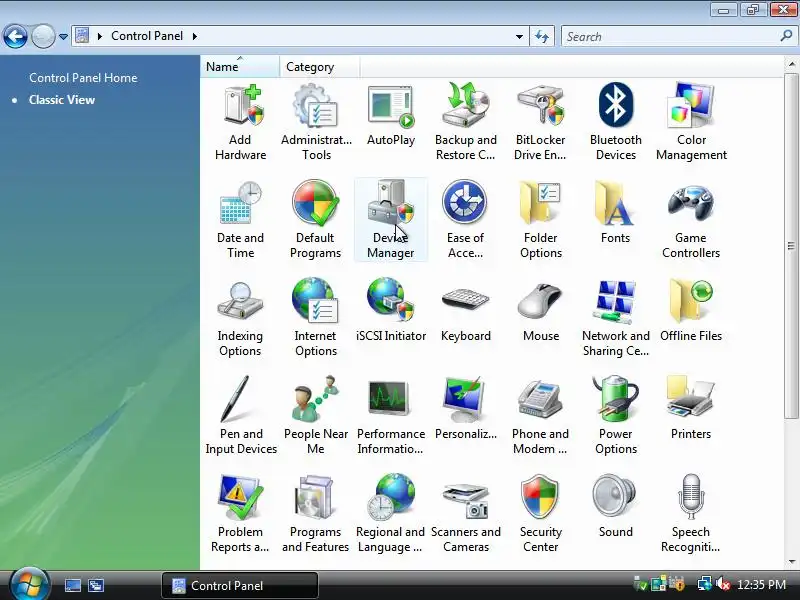The image size is (800, 600).
Task: Open Regional and Language Options
Action: (x=391, y=514)
